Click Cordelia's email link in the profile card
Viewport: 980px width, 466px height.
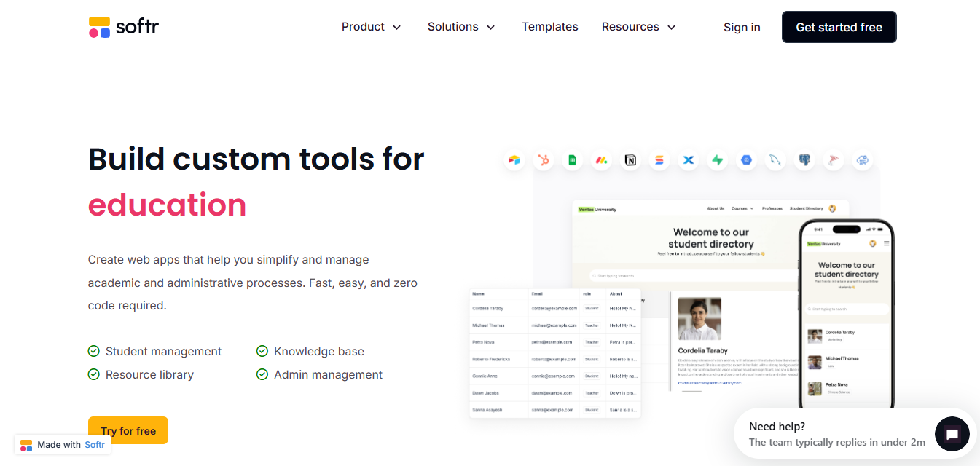[709, 382]
